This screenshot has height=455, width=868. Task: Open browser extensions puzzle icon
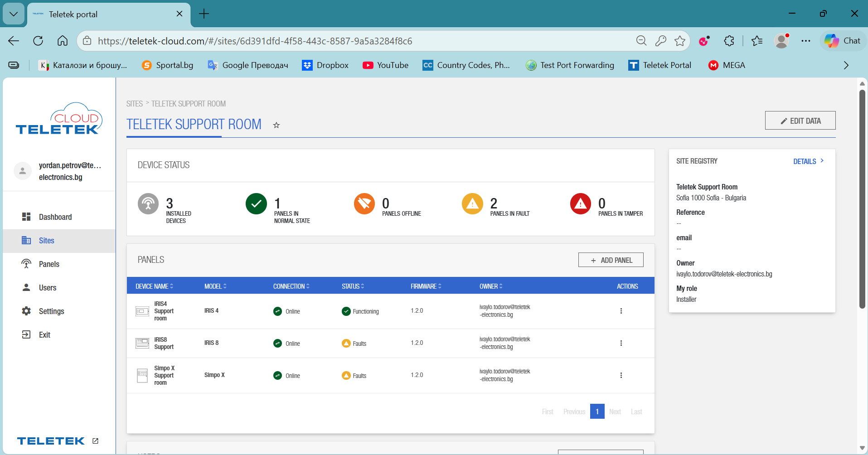pos(729,41)
